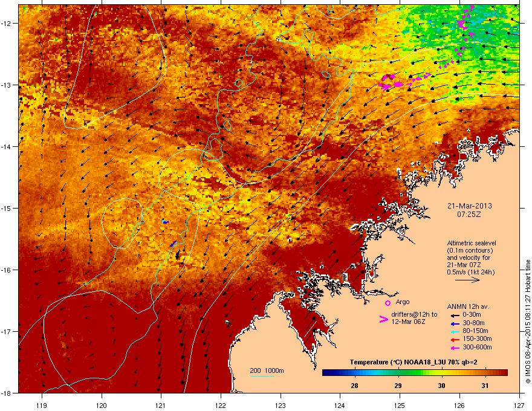Click the Argo magenta circle legend marker
Viewport: 532px width, 411px height.
[388, 303]
